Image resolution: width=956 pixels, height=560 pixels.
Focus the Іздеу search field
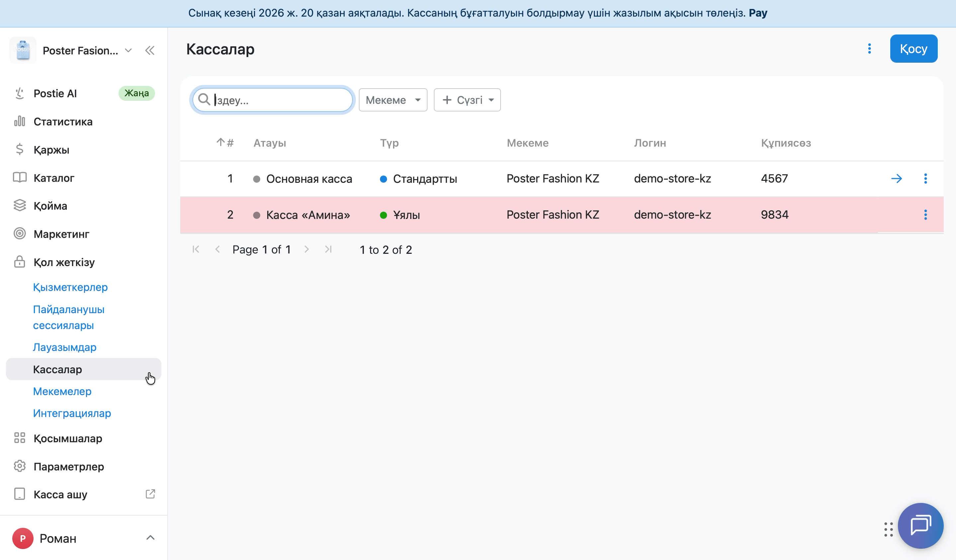273,100
